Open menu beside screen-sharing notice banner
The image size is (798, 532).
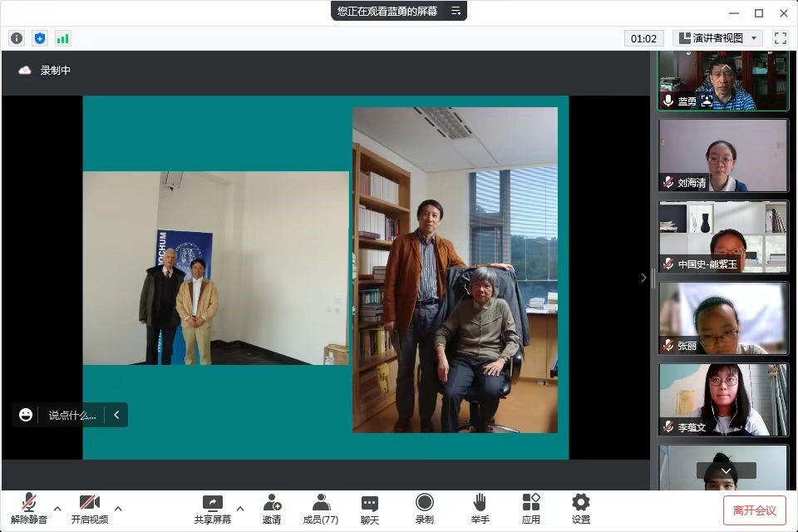[x=456, y=11]
